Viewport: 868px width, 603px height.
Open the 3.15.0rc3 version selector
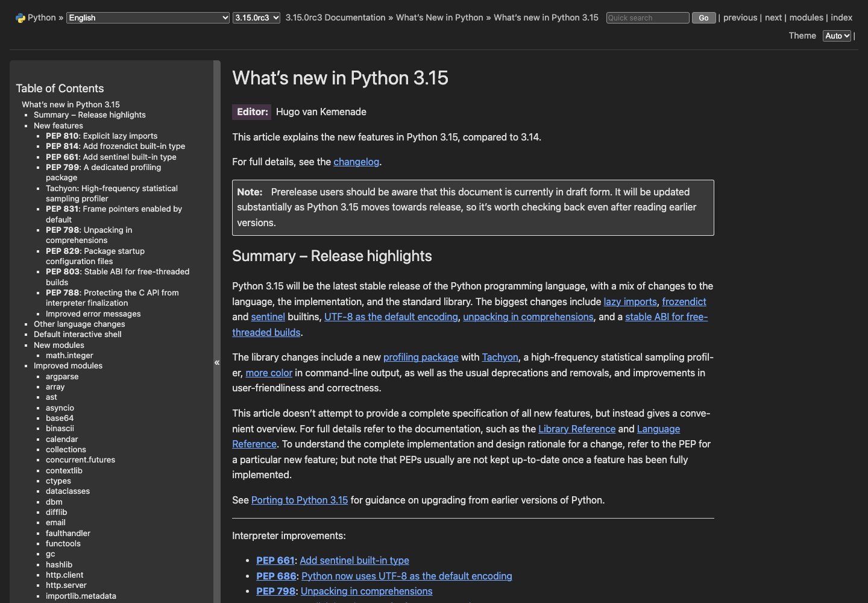click(x=257, y=18)
